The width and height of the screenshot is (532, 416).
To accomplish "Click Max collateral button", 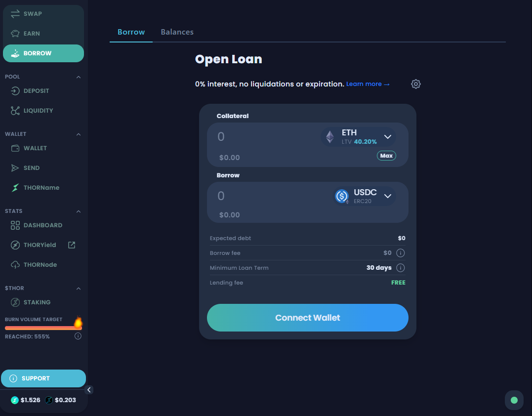I will click(x=386, y=156).
